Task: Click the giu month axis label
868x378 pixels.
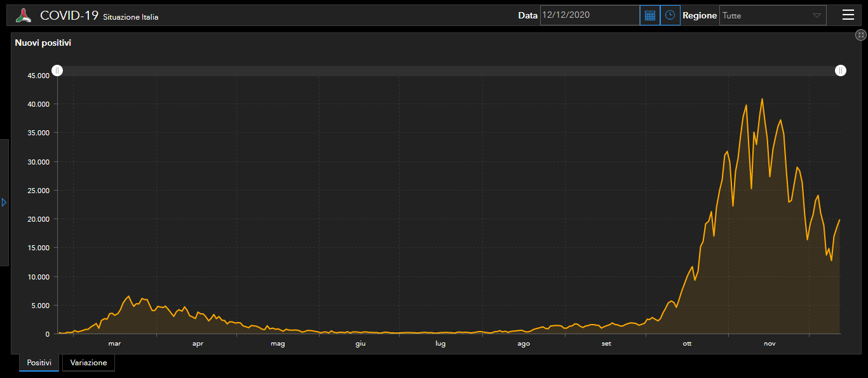Action: click(x=360, y=344)
